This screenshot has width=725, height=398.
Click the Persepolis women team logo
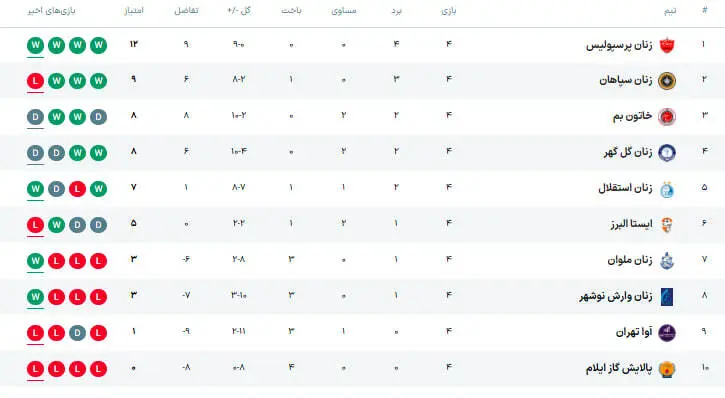pos(667,45)
